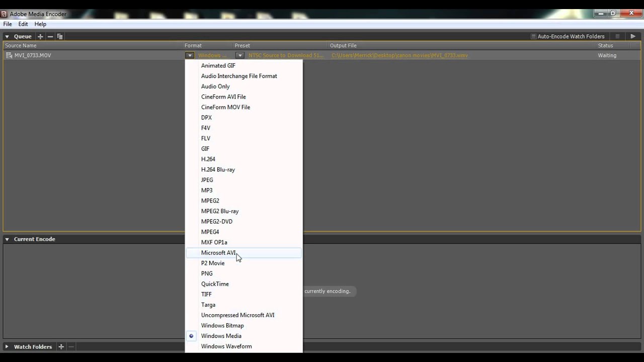644x362 pixels.
Task: Select MVI_0733.MOV source name text
Action: coord(33,55)
